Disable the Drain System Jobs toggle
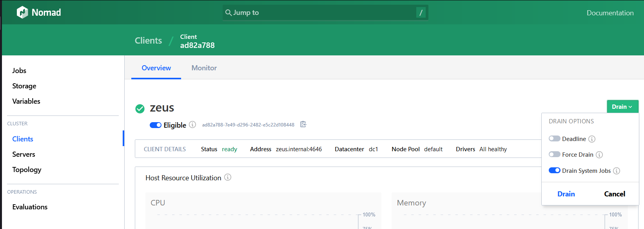 tap(554, 170)
